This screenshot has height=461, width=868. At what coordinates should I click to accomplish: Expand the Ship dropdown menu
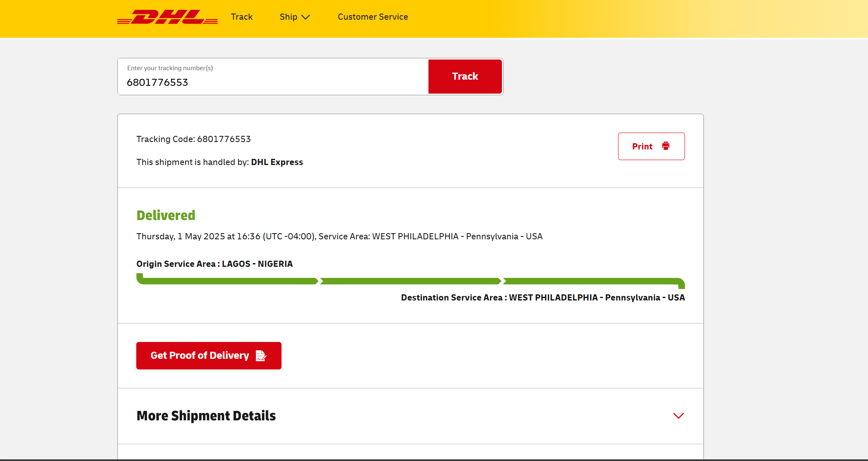pyautogui.click(x=295, y=17)
